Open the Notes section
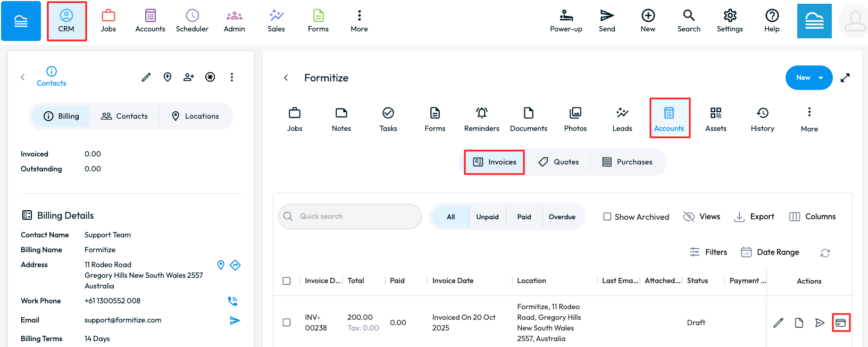The height and width of the screenshot is (347, 868). click(341, 119)
